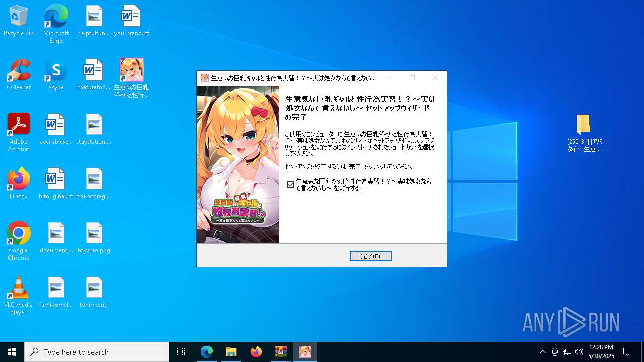The height and width of the screenshot is (362, 644).
Task: Open the notification center
Action: pyautogui.click(x=627, y=352)
